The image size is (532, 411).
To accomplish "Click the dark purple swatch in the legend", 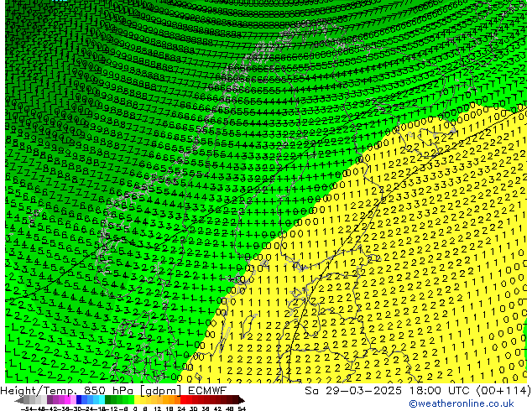I will [x=50, y=399].
